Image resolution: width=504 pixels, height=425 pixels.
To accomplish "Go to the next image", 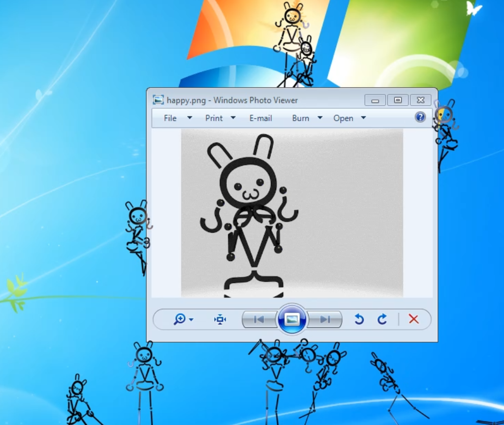I will point(325,319).
